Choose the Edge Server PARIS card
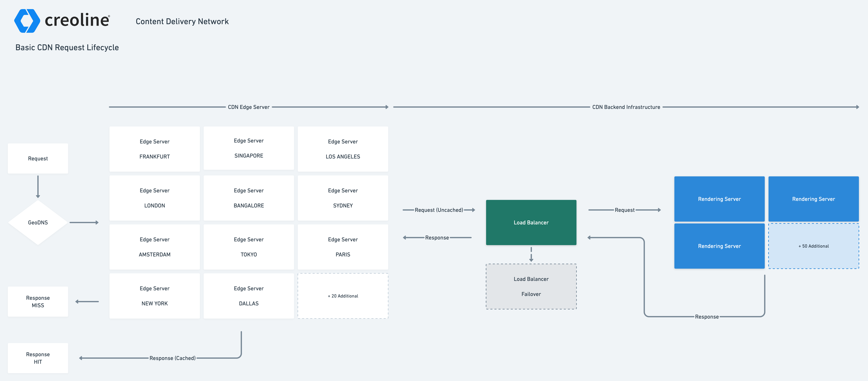This screenshot has height=381, width=868. pyautogui.click(x=343, y=247)
